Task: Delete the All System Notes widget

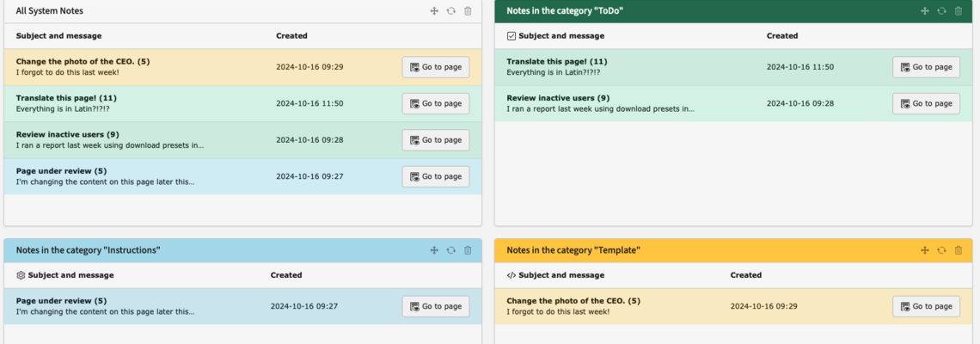Action: (468, 11)
